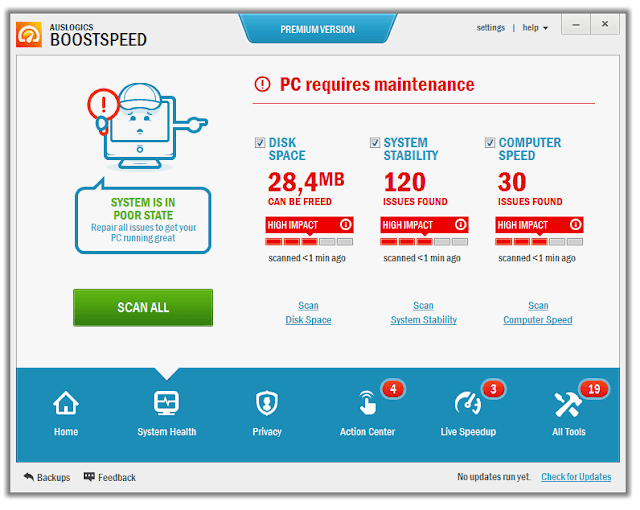
Task: Click the Premium Version tab
Action: [x=318, y=29]
